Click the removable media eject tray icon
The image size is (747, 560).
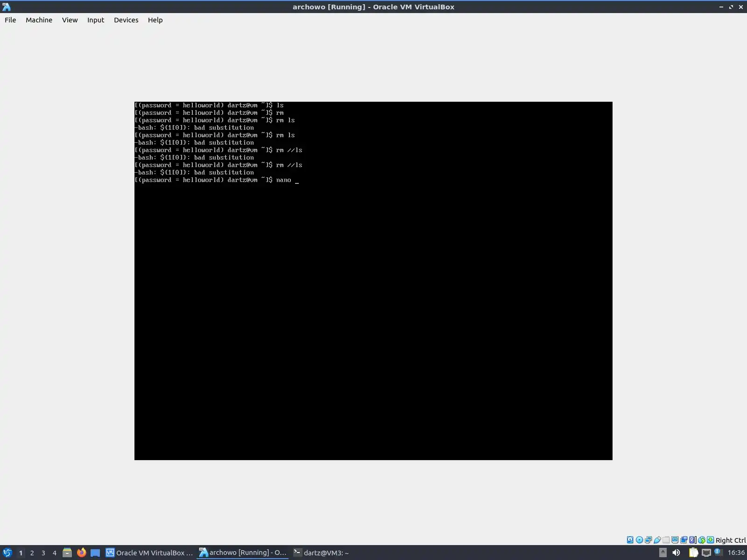[x=663, y=553]
